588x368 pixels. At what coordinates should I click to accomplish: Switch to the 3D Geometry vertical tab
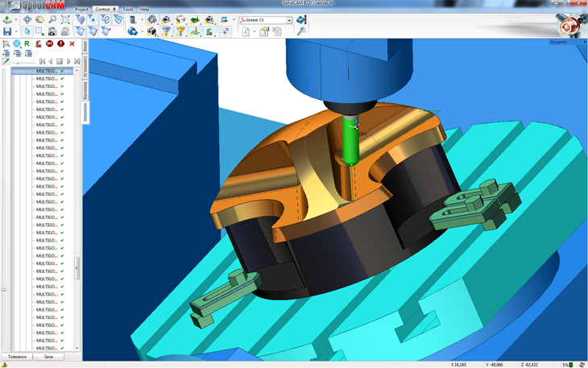tap(85, 67)
